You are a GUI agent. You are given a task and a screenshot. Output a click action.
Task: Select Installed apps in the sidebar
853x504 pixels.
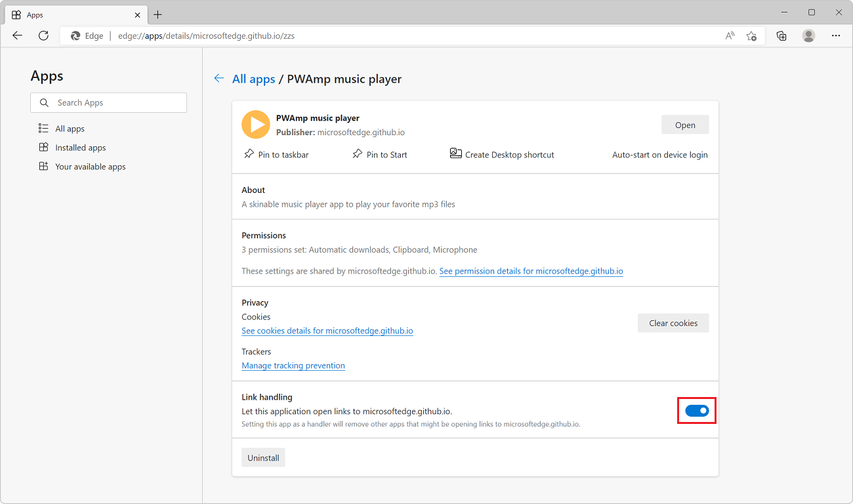(72, 148)
